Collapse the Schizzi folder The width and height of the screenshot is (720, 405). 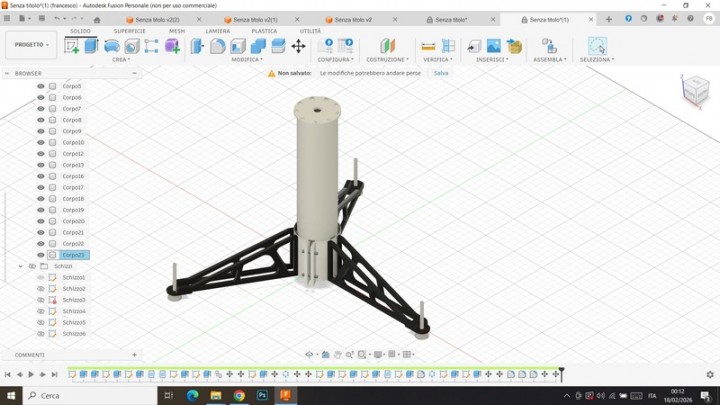click(21, 266)
